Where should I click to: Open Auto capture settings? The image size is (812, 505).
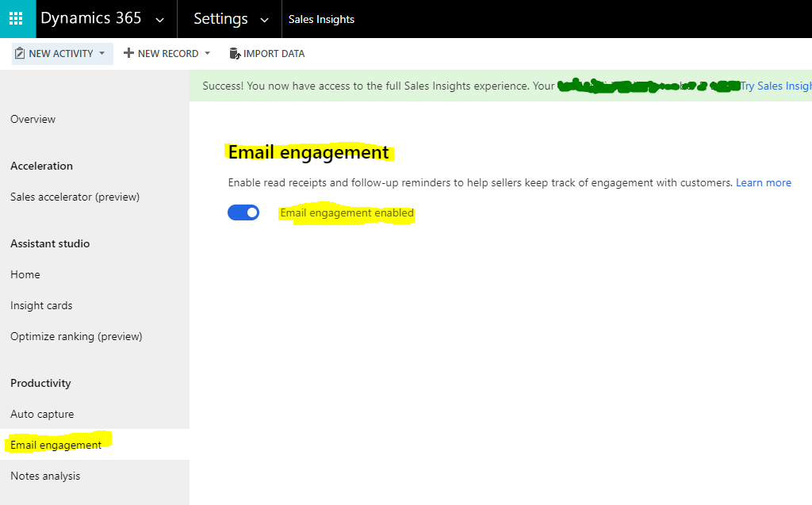pos(42,414)
